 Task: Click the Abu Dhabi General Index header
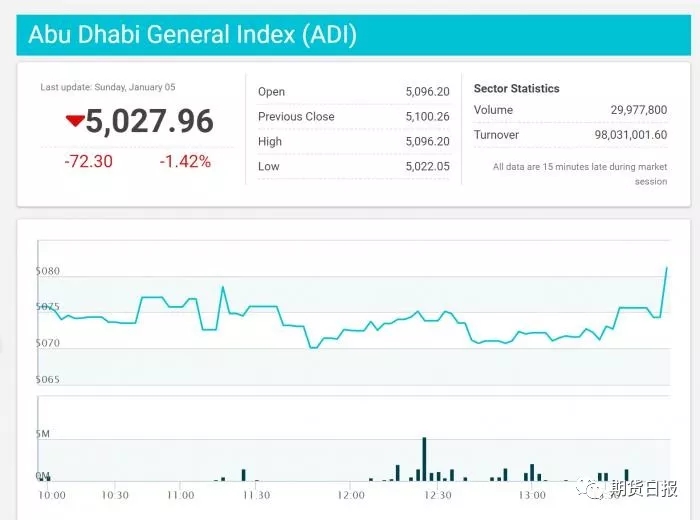pyautogui.click(x=192, y=35)
